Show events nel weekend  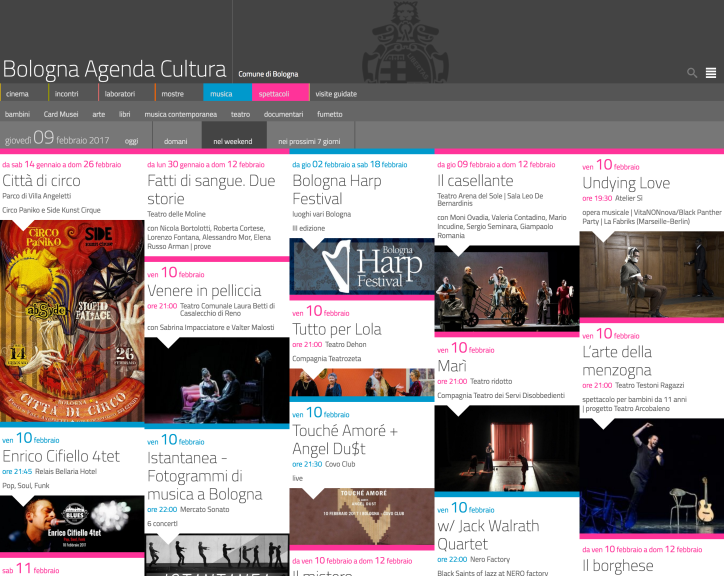click(x=232, y=142)
